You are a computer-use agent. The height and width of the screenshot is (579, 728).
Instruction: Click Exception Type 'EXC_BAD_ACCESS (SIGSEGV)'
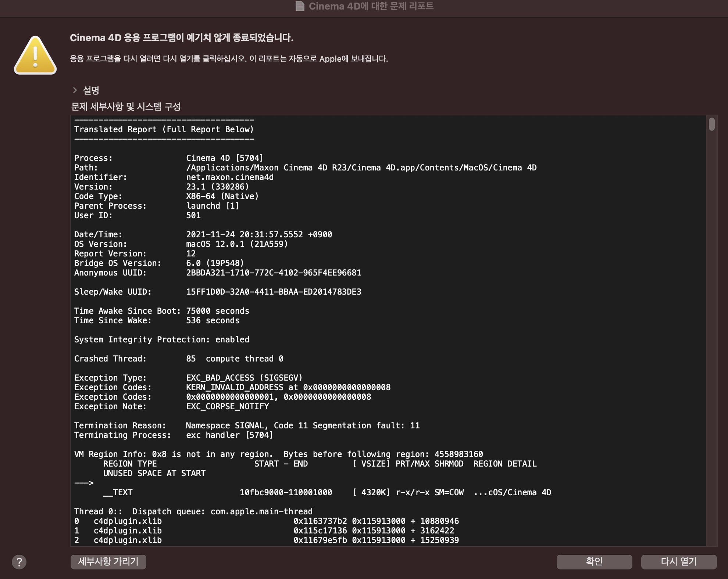(x=244, y=378)
